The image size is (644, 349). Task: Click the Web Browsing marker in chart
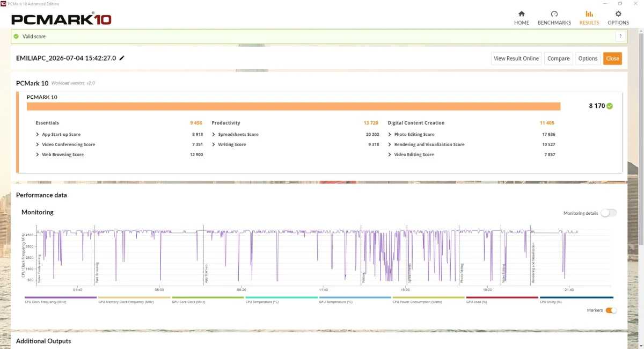tap(97, 272)
